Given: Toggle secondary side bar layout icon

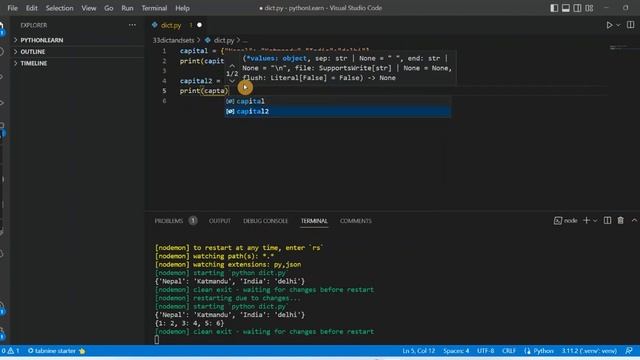Looking at the screenshot, I should pos(577,8).
